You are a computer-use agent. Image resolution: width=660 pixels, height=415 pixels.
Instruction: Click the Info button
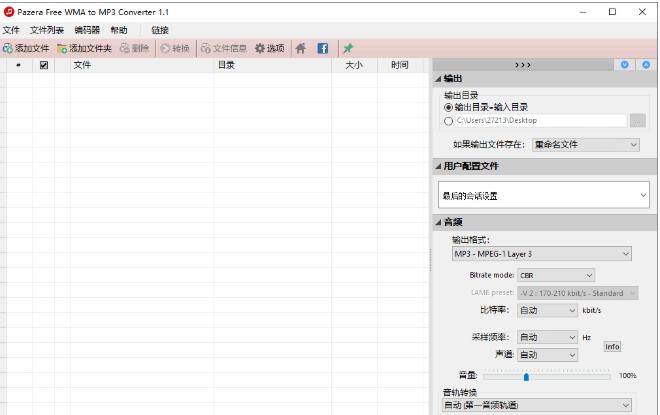pos(612,346)
